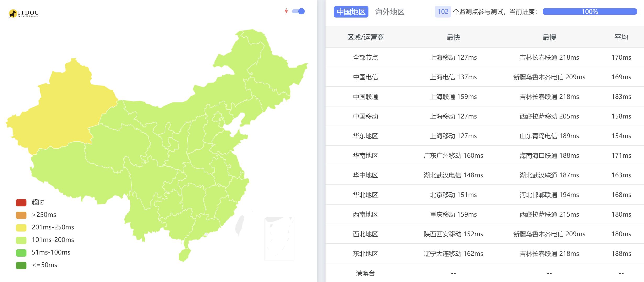644x282 pixels.
Task: Click the dark green <=50ms legend swatch
Action: (x=21, y=265)
